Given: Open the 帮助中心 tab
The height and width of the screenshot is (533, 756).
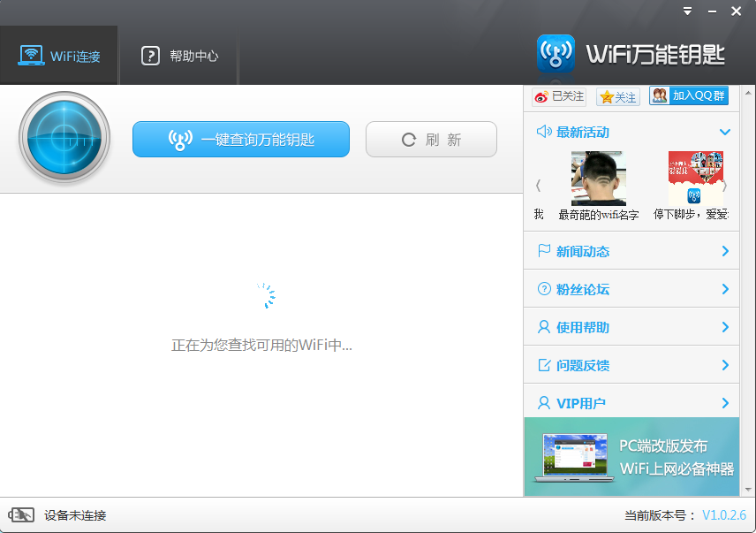Looking at the screenshot, I should pyautogui.click(x=179, y=56).
